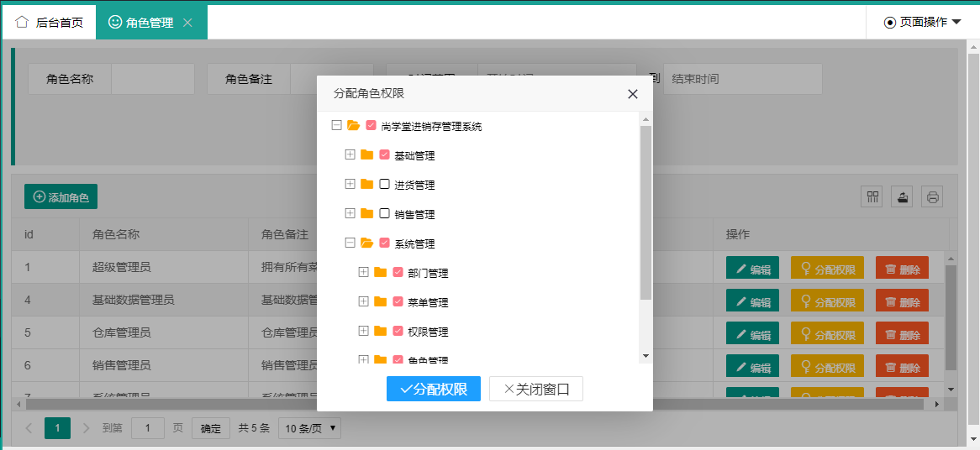The height and width of the screenshot is (450, 980).
Task: Uncheck the 角色管理 checkbox in tree
Action: (398, 359)
